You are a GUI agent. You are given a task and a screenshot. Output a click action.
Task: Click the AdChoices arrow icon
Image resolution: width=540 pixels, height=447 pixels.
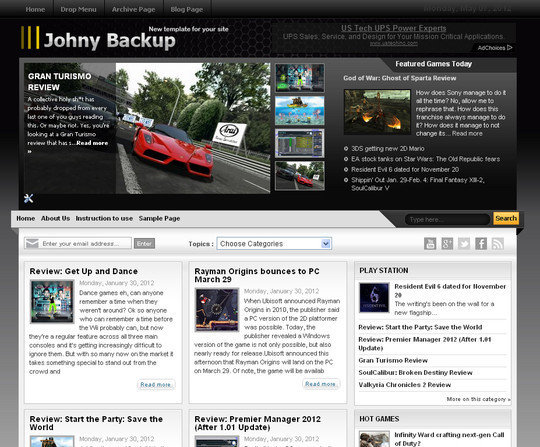(x=510, y=48)
